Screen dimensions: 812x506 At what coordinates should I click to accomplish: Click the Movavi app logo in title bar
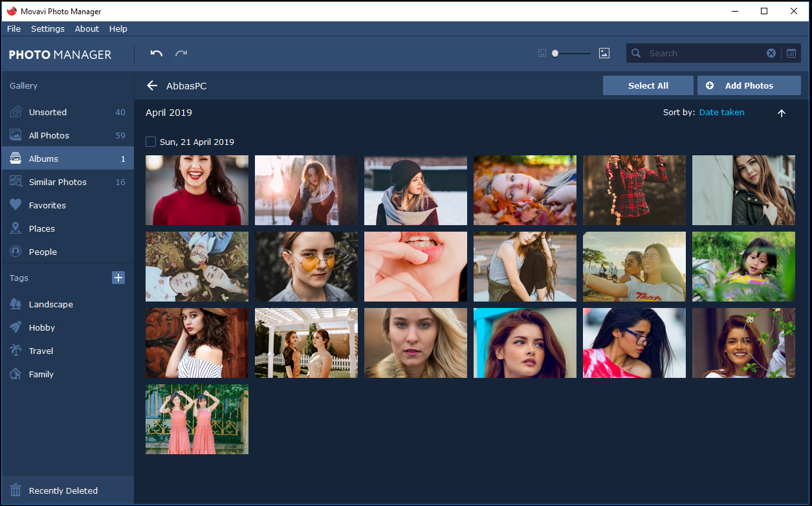pos(11,11)
